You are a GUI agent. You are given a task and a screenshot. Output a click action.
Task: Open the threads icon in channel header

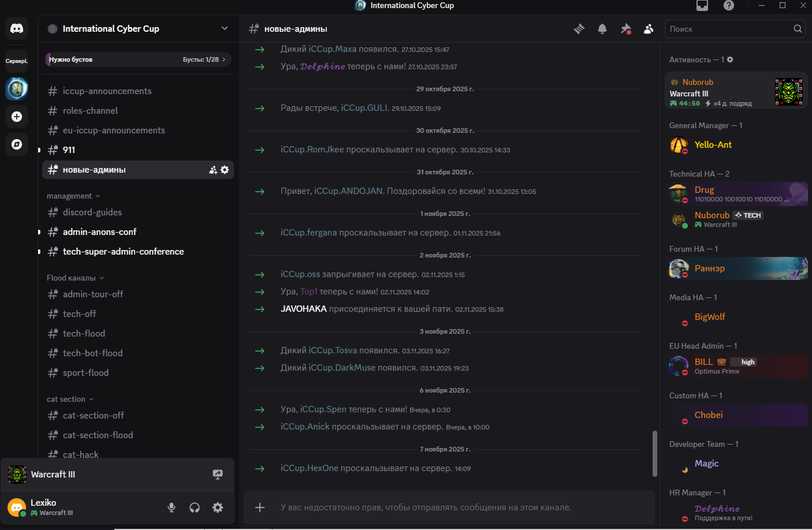click(579, 29)
